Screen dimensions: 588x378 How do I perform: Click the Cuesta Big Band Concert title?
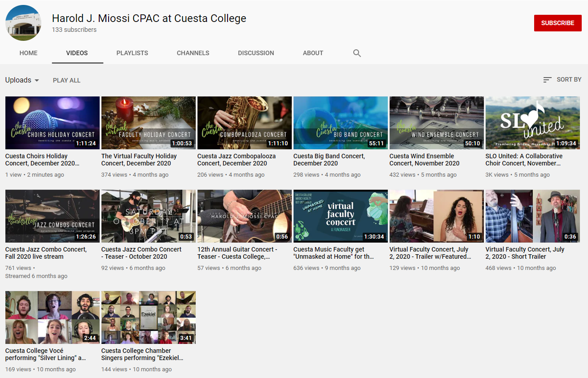(329, 160)
